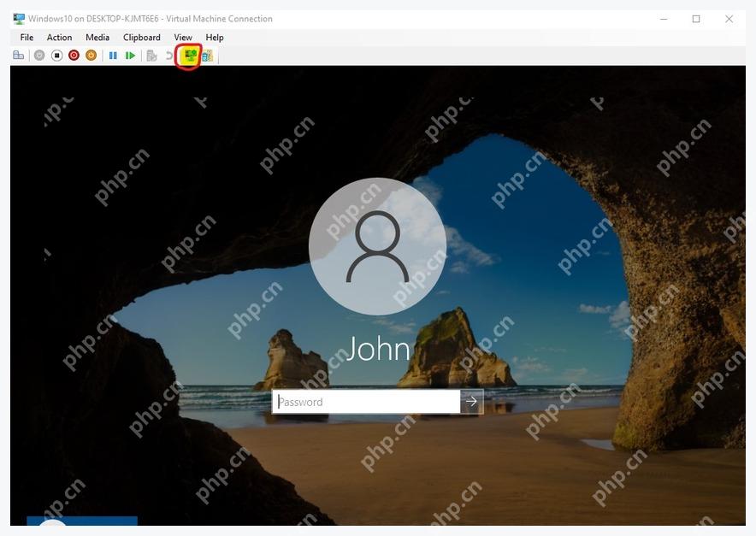This screenshot has width=756, height=536.
Task: Open the File menu
Action: pos(27,37)
